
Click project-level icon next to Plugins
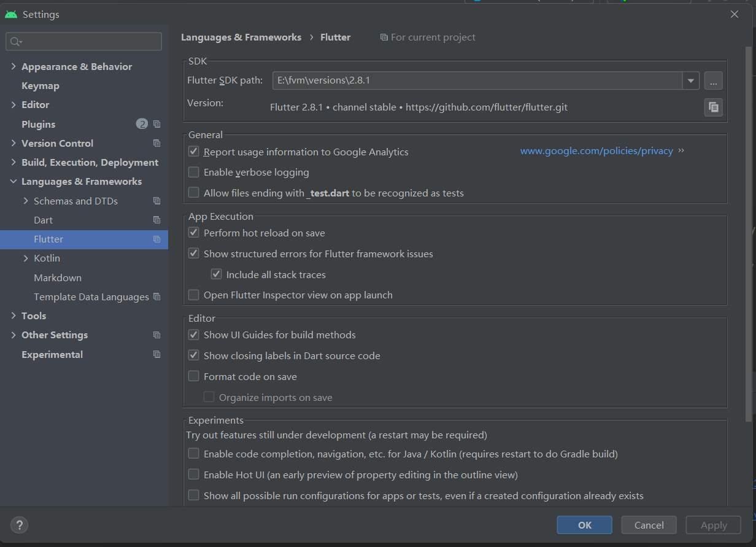(156, 124)
